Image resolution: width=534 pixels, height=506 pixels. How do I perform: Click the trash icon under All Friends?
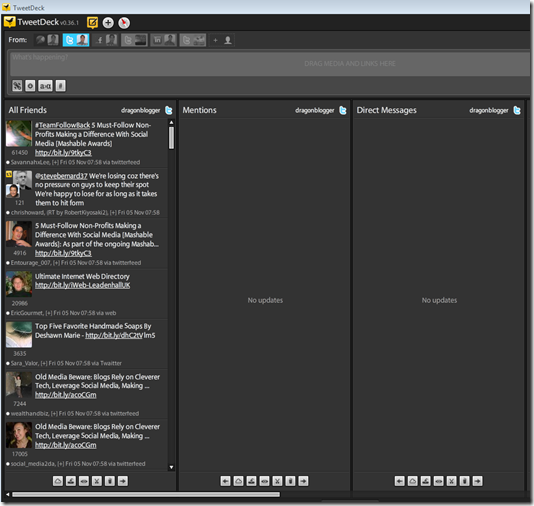click(110, 481)
